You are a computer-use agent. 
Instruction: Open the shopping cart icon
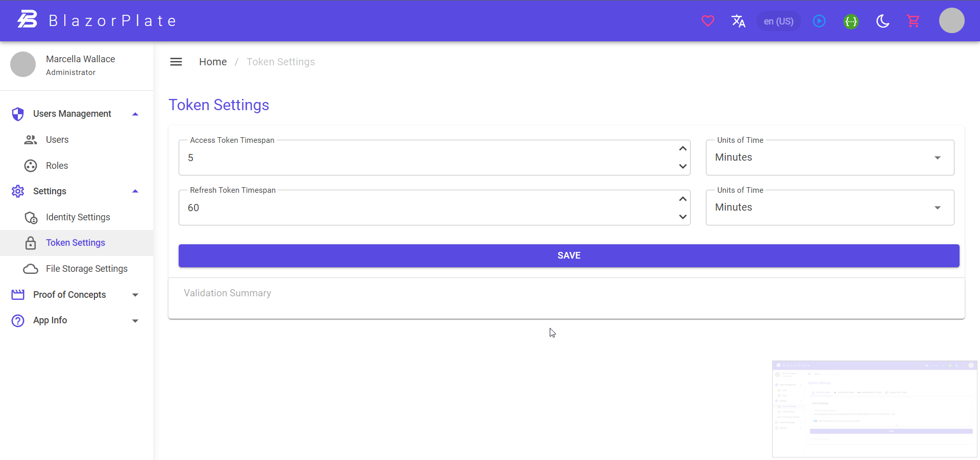[914, 21]
